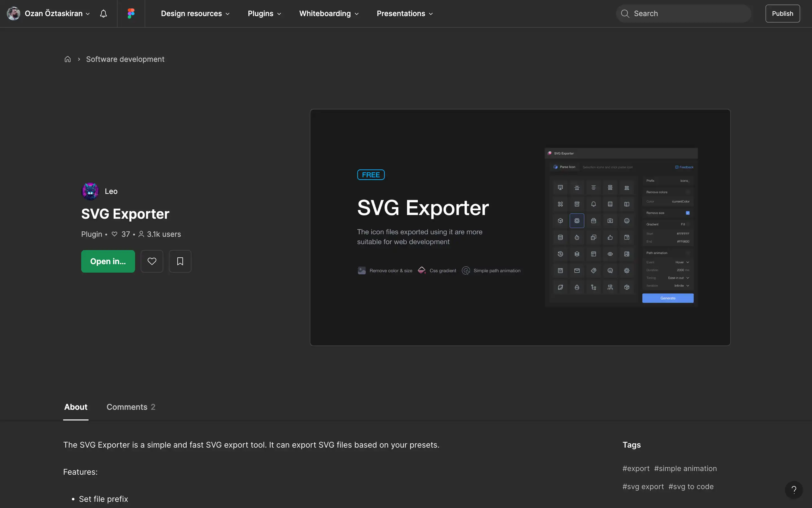Open the notifications bell

pyautogui.click(x=103, y=14)
